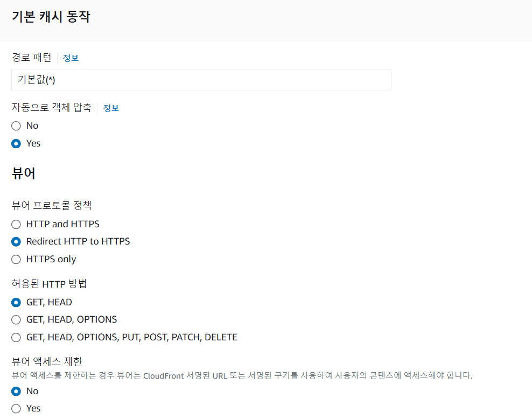Select HTTPS only viewer protocol

(16, 259)
